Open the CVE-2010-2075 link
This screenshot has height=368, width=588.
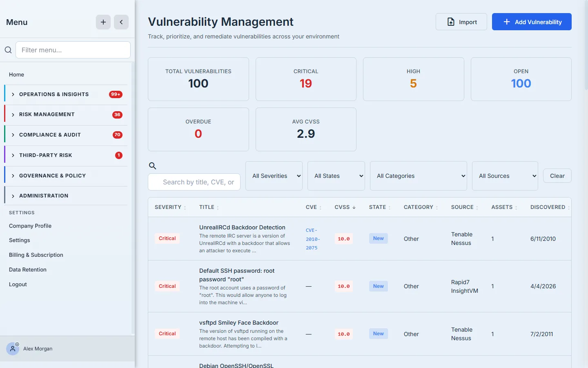click(313, 239)
